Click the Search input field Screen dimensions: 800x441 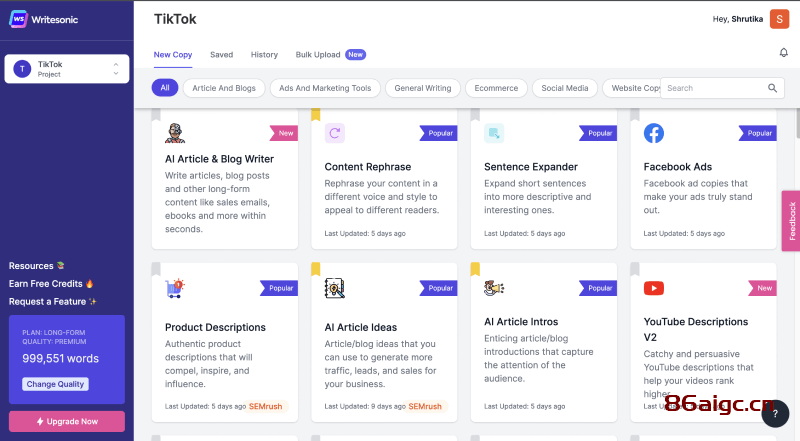(722, 88)
